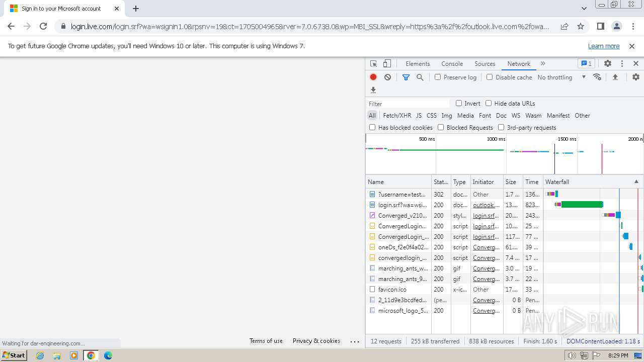Screen dimensions: 644x362
Task: Click the footer ellipsis more options
Action: coord(355,341)
